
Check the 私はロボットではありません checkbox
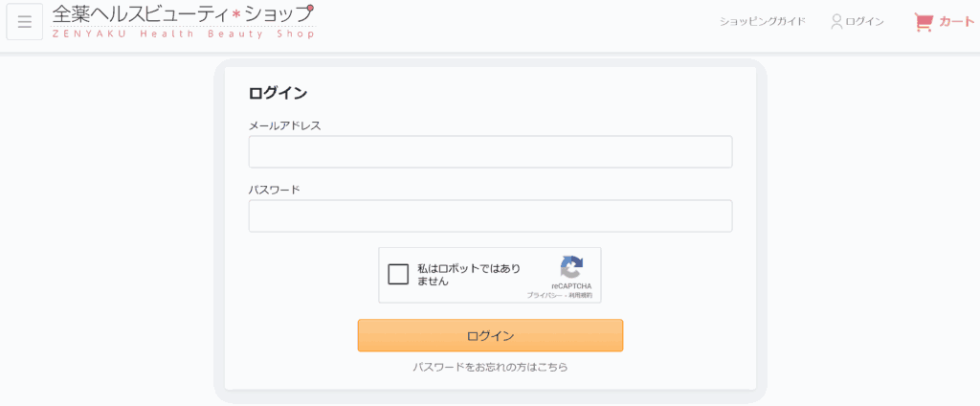398,274
